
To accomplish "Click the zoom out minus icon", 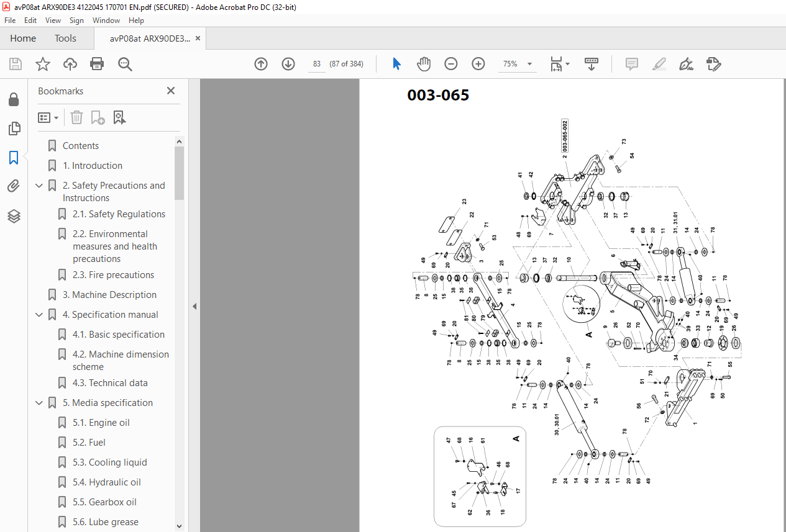I will pyautogui.click(x=451, y=64).
